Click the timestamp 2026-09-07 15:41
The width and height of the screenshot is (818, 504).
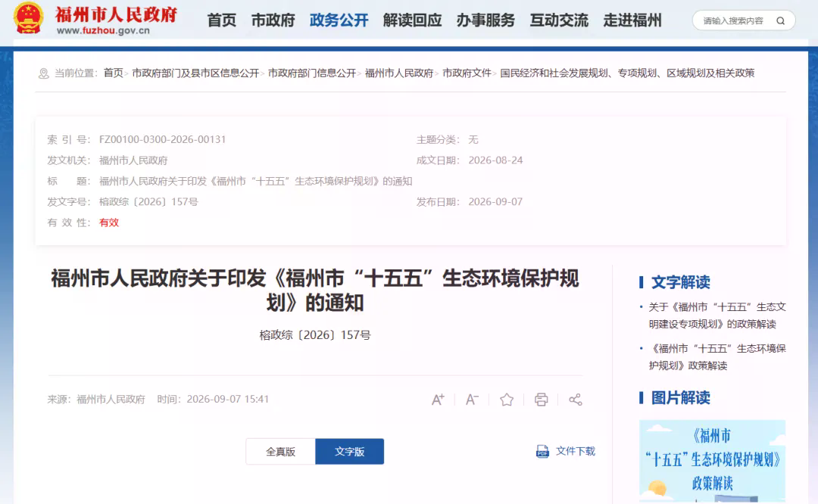point(227,400)
